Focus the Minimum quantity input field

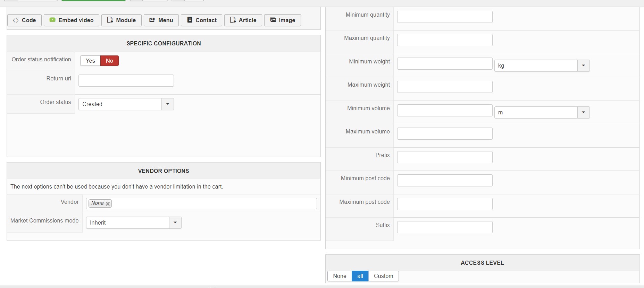444,17
